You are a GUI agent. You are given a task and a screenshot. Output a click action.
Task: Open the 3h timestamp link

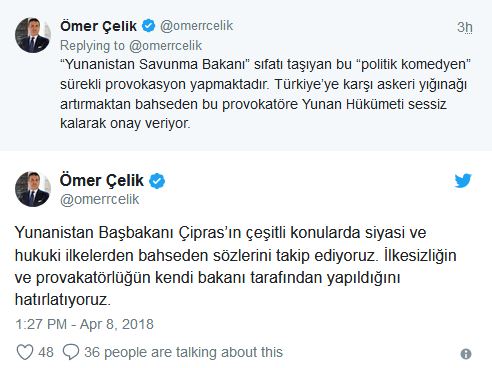pyautogui.click(x=465, y=27)
